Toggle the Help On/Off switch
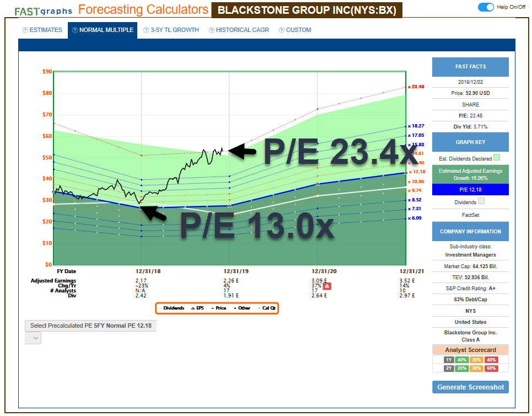 (x=486, y=6)
